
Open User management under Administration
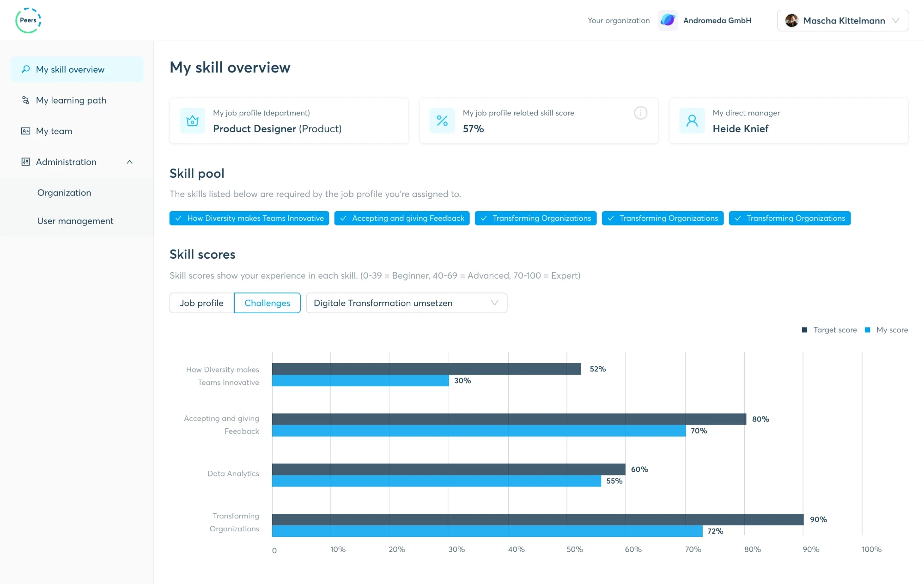(75, 221)
